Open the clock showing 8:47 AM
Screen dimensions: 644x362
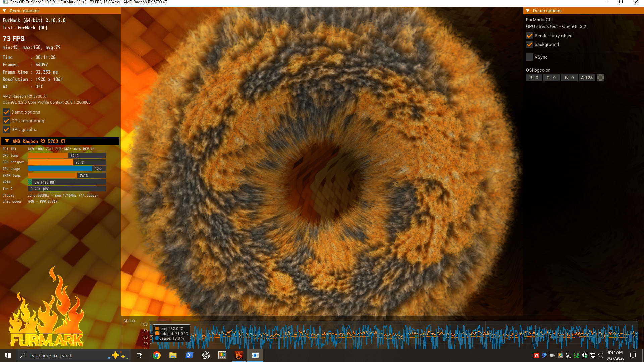point(615,355)
